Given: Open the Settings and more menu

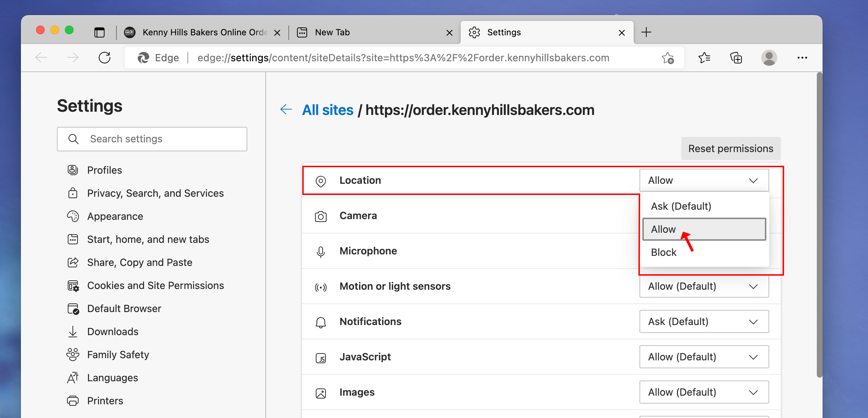Looking at the screenshot, I should [x=802, y=58].
